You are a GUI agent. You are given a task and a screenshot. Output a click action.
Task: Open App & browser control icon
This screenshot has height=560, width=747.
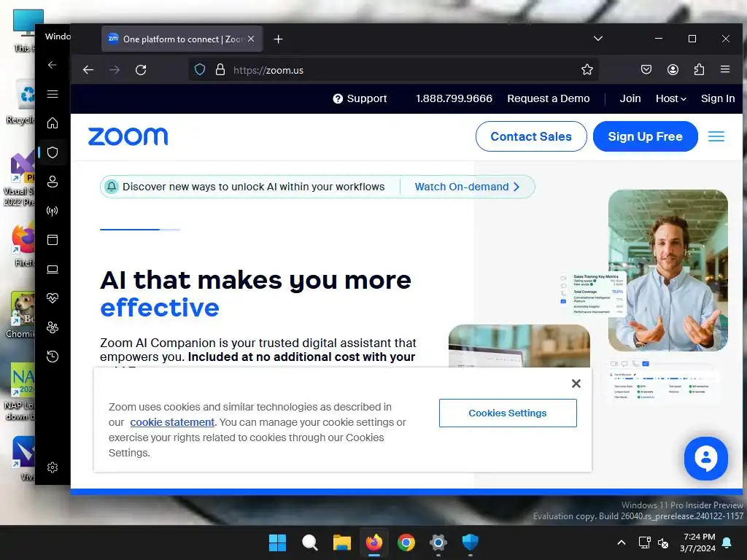(53, 239)
